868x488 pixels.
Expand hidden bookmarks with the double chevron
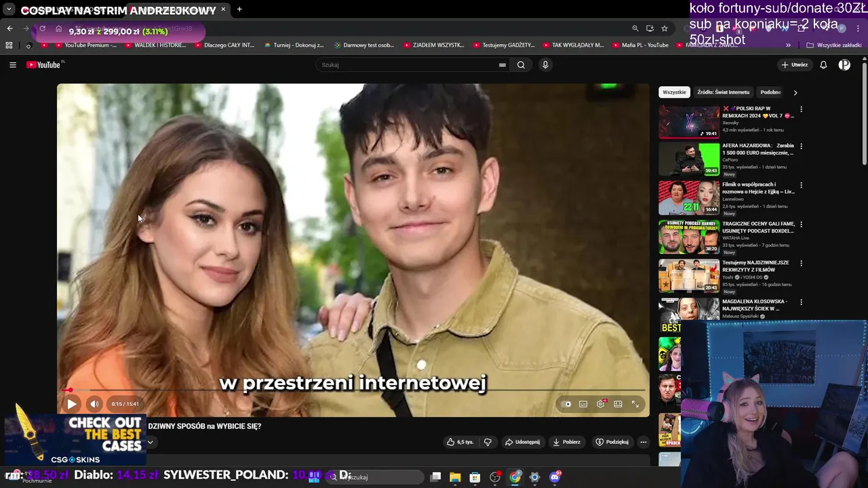click(x=788, y=45)
